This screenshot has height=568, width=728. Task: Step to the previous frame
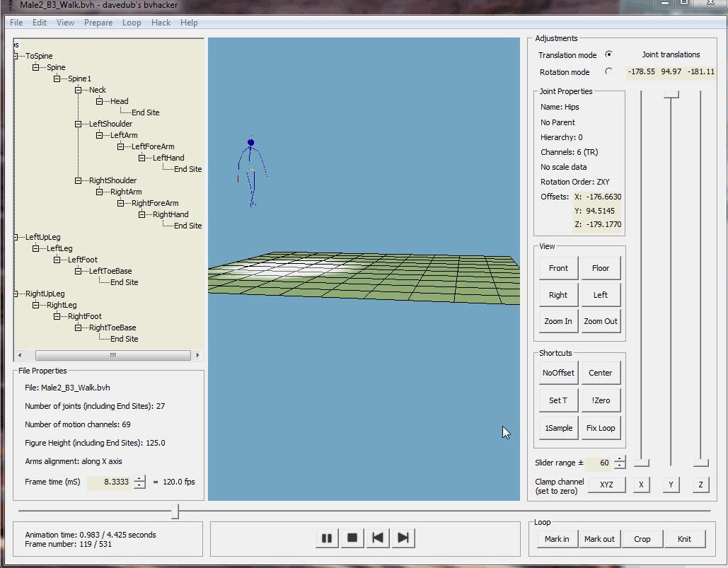coord(378,538)
